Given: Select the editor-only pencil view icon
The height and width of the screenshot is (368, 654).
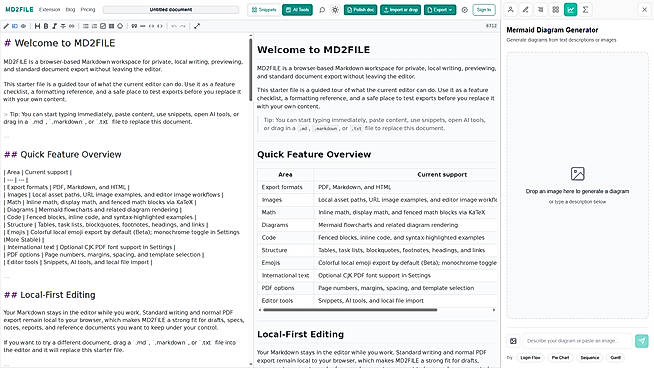Looking at the screenshot, I should pos(6,26).
